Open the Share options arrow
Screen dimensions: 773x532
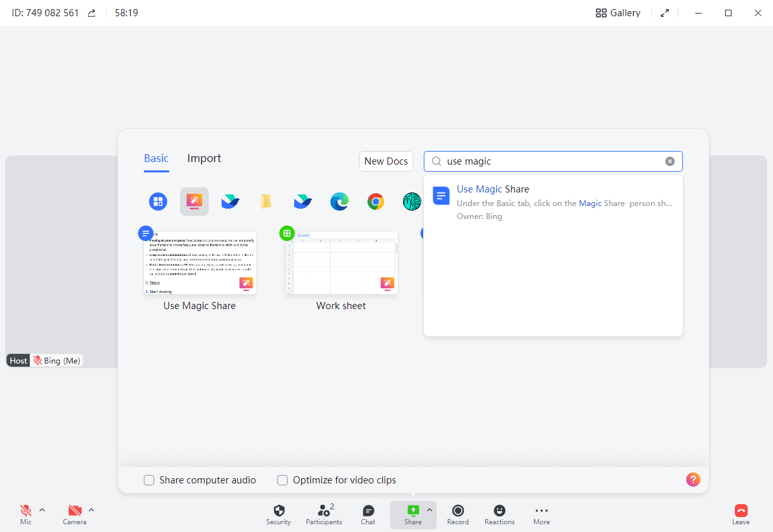(x=429, y=509)
